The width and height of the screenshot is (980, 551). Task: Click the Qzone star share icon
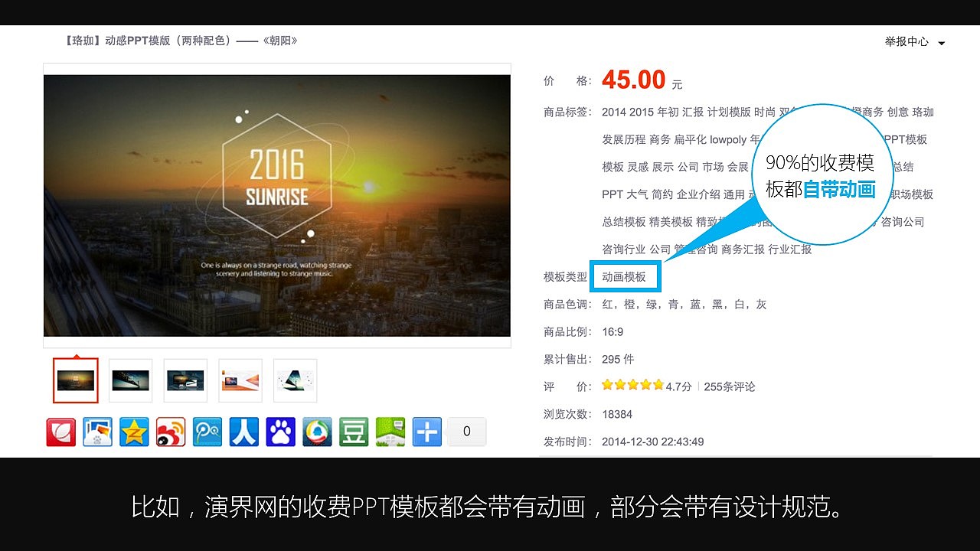tap(134, 431)
